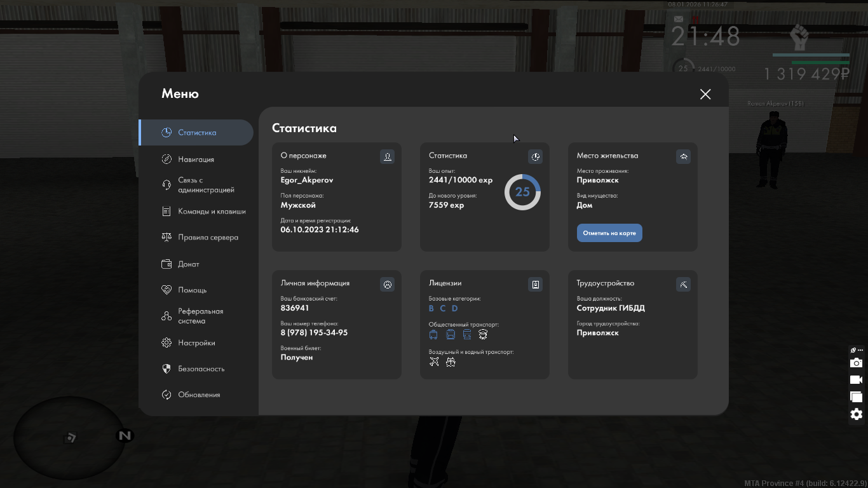Click the nickname Egor_Akperov
868x488 pixels.
307,180
